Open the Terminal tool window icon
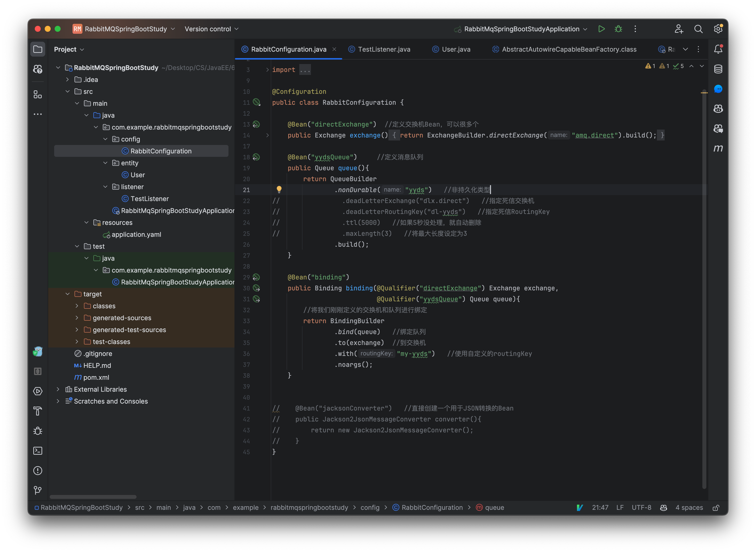Viewport: 756px width, 552px height. pyautogui.click(x=38, y=451)
